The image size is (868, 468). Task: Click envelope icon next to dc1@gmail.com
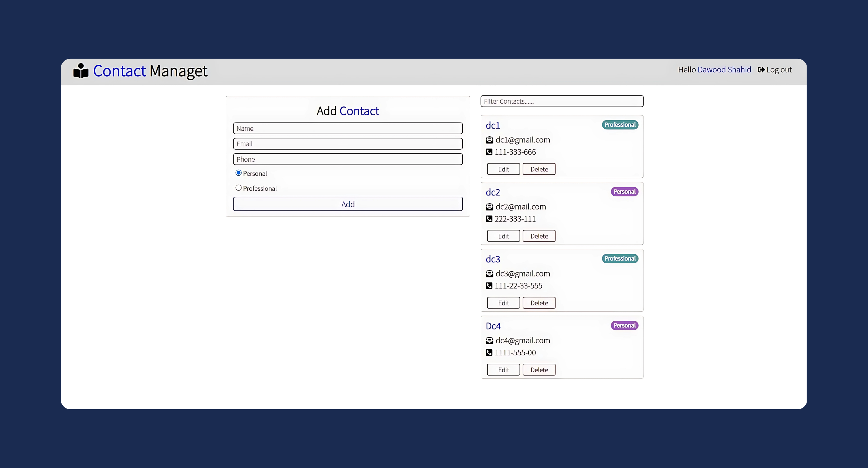point(489,140)
